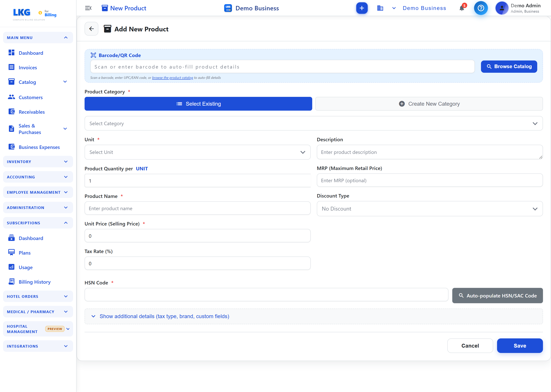This screenshot has height=392, width=551.
Task: Open notifications bell with 5 badge
Action: (x=462, y=8)
